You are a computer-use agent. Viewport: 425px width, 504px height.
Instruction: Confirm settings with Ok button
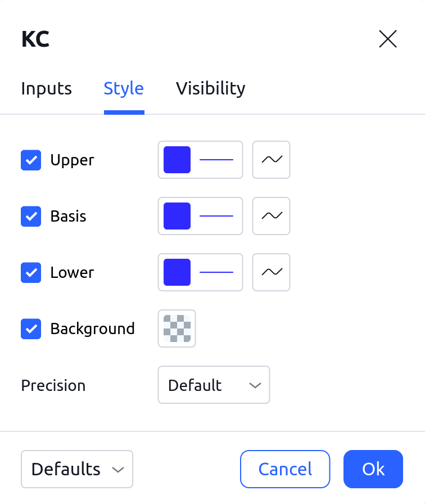(373, 469)
